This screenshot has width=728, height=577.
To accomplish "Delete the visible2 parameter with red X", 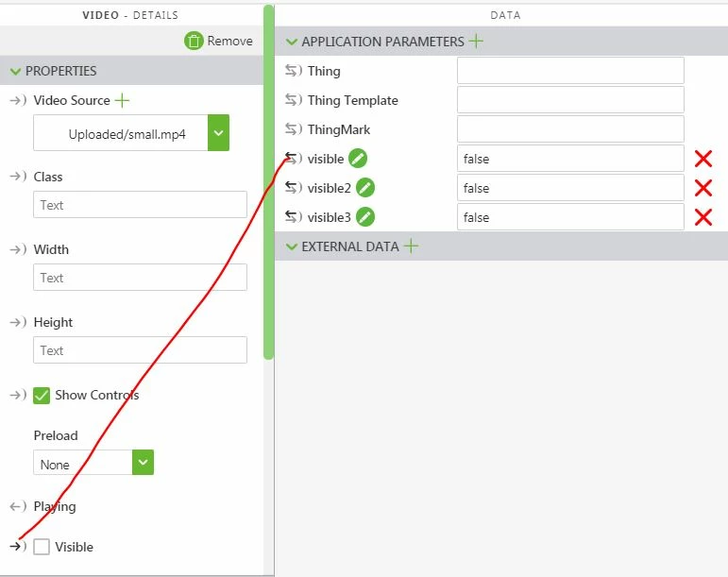I will [x=703, y=188].
